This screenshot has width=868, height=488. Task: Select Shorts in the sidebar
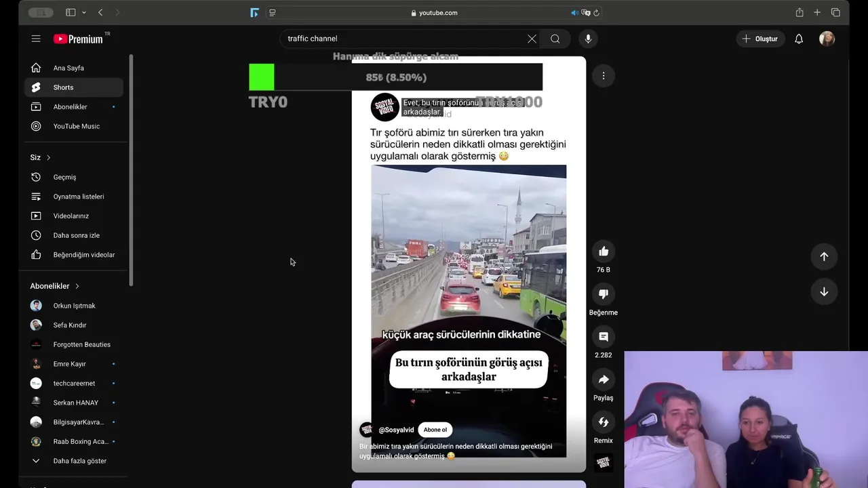point(74,87)
